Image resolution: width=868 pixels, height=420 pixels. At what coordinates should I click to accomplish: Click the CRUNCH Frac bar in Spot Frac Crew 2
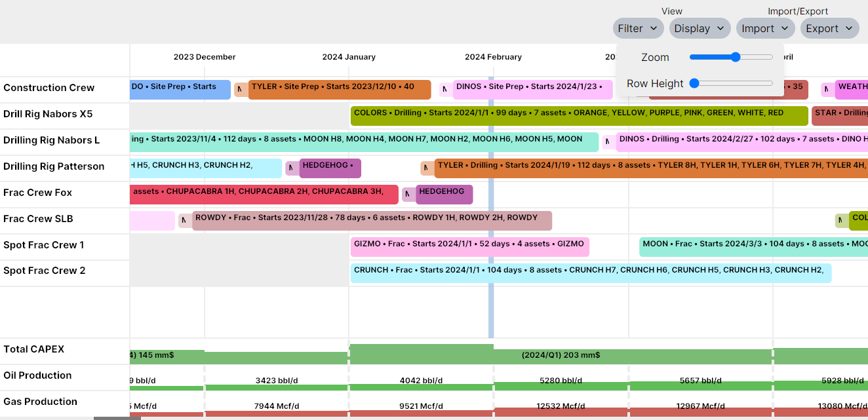(x=590, y=273)
